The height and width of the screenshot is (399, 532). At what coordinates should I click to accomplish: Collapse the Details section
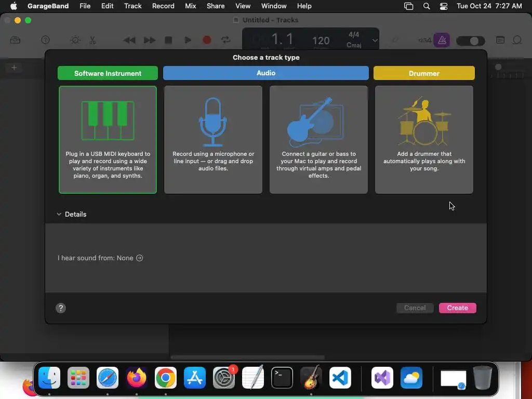pos(59,214)
